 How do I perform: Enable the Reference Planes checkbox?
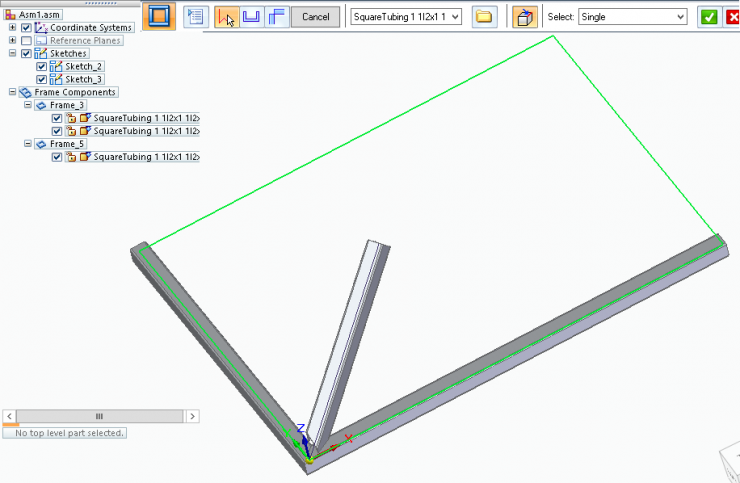[27, 40]
